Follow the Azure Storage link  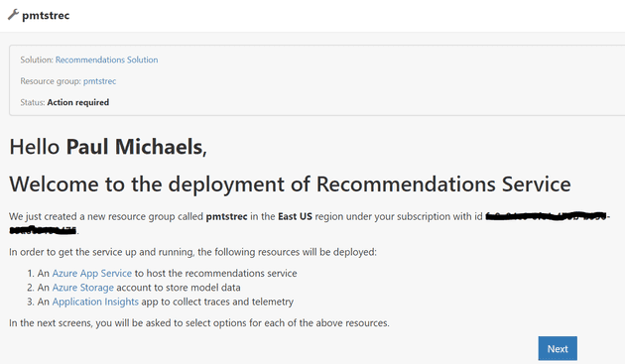point(83,288)
